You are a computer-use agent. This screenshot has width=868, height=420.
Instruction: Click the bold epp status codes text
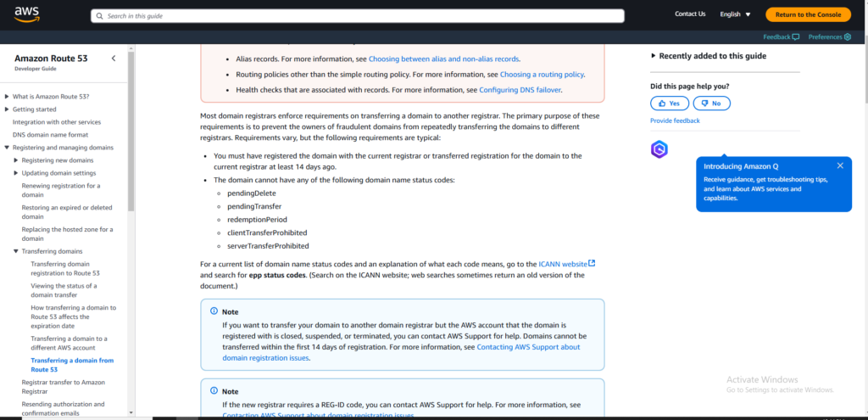(x=277, y=275)
